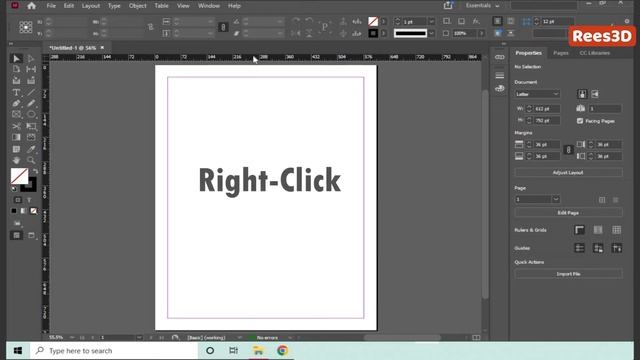Click the Import File button
640x360 pixels.
coord(568,274)
